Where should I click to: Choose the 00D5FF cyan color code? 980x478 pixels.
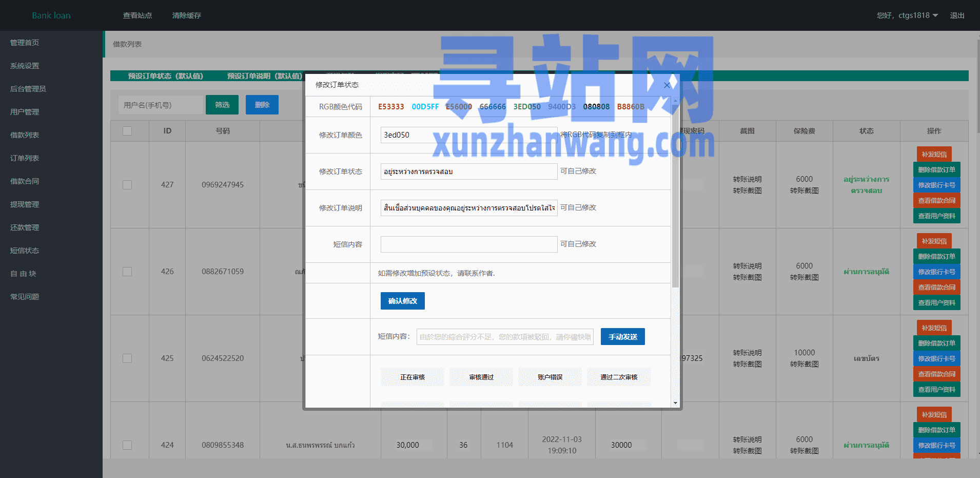(425, 107)
